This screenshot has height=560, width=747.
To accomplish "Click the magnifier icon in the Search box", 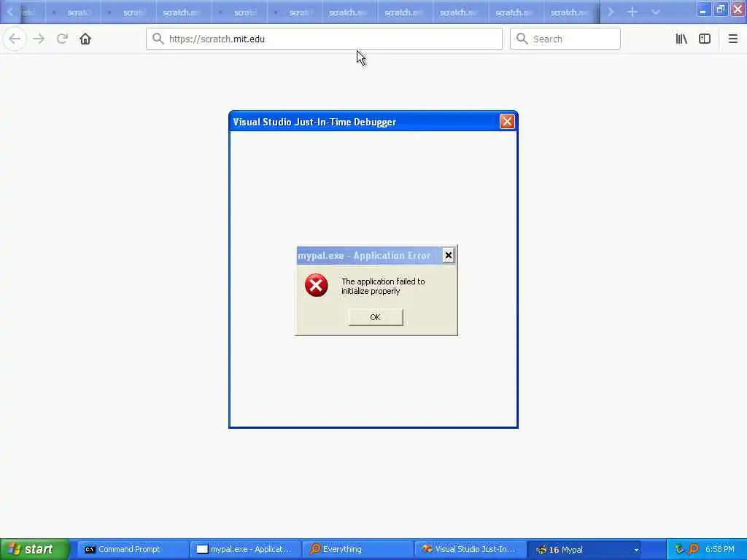I will (522, 39).
